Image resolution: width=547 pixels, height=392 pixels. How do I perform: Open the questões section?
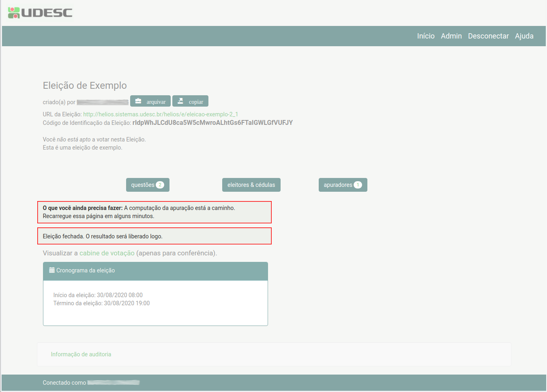tap(143, 185)
